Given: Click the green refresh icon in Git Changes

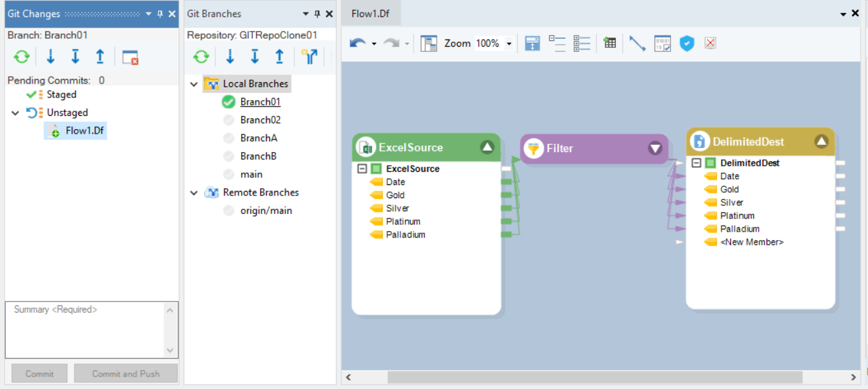Looking at the screenshot, I should [22, 57].
